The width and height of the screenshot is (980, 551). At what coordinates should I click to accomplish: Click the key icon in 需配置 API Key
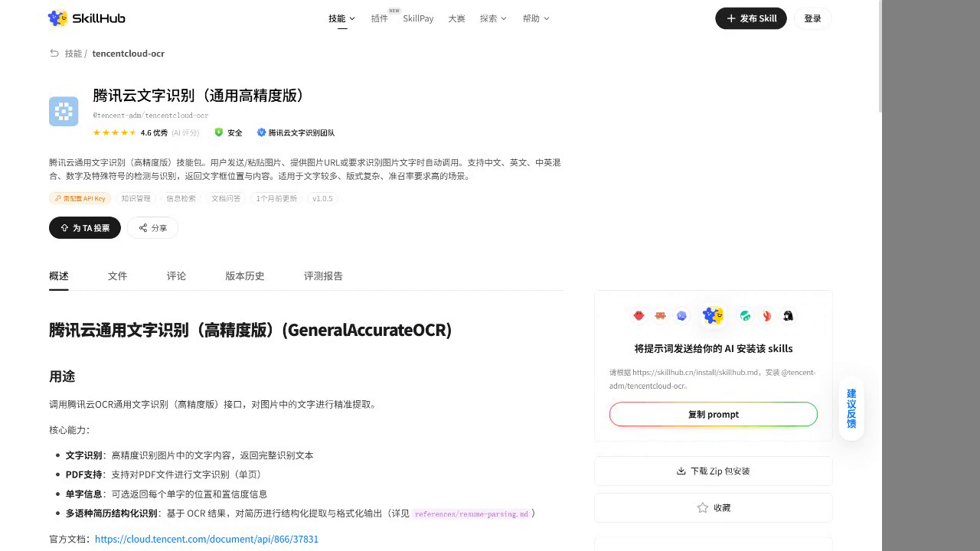(x=58, y=198)
